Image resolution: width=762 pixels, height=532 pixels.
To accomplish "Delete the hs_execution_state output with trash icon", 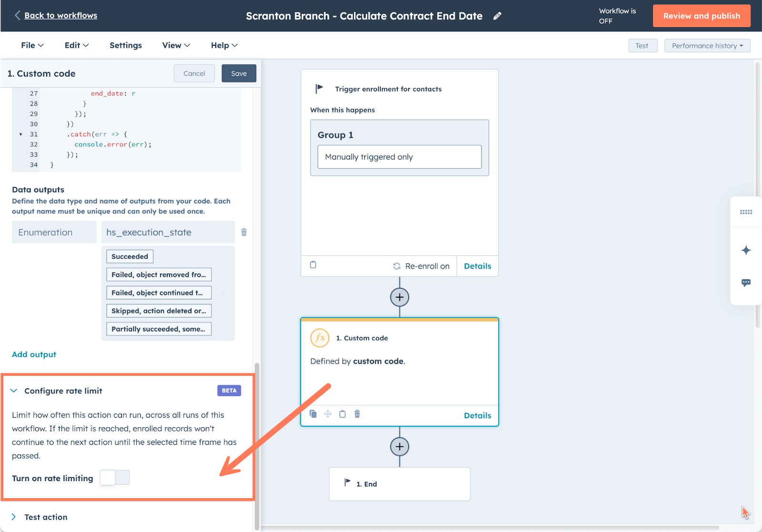I will point(244,232).
